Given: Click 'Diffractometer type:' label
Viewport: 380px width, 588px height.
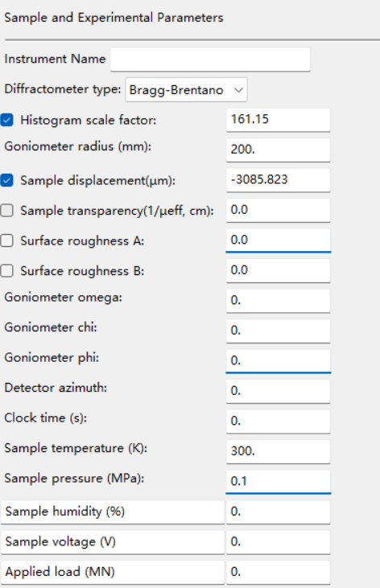Looking at the screenshot, I should (63, 89).
